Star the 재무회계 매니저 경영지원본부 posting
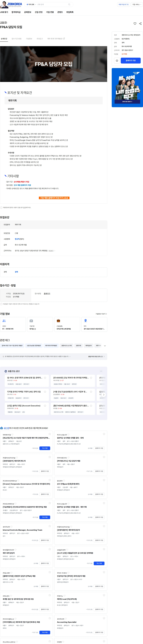Viewport: 143px width, 644px height. (50, 457)
